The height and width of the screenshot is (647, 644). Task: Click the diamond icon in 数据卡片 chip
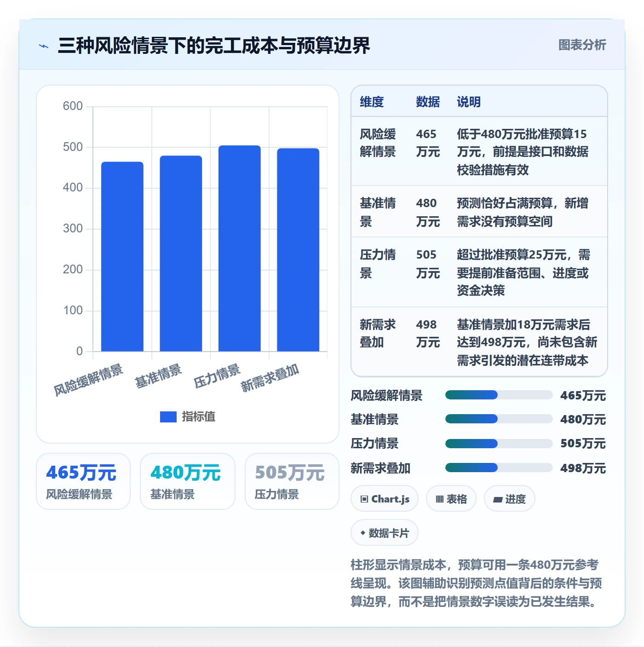click(x=363, y=533)
